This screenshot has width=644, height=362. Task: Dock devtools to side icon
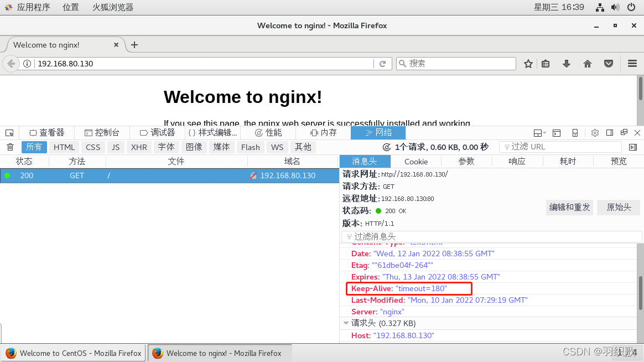pyautogui.click(x=610, y=132)
